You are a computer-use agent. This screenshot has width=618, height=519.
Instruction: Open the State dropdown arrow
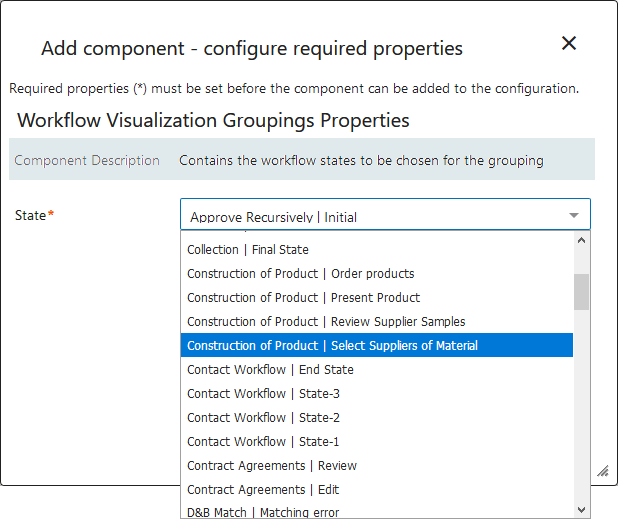(574, 216)
